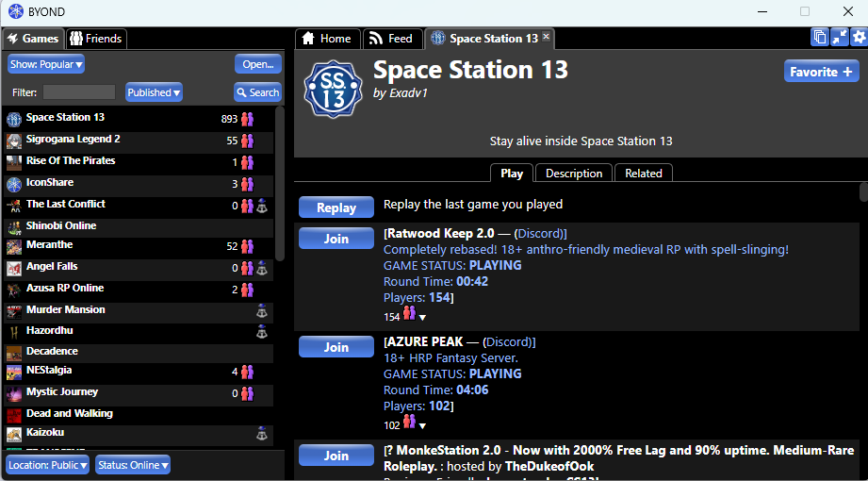Click the NEStalgia game icon
The width and height of the screenshot is (868, 481).
point(14,372)
